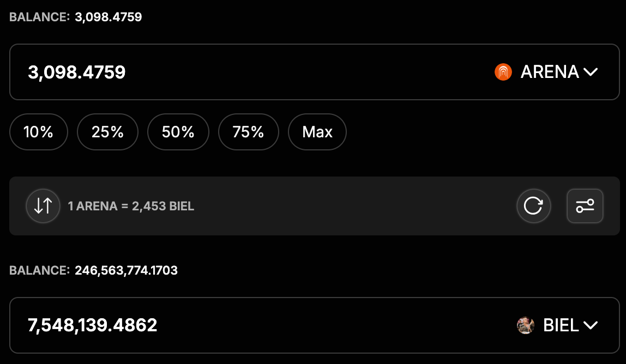Screen dimensions: 626x364
Task: Select 25% of balance
Action: click(x=107, y=132)
